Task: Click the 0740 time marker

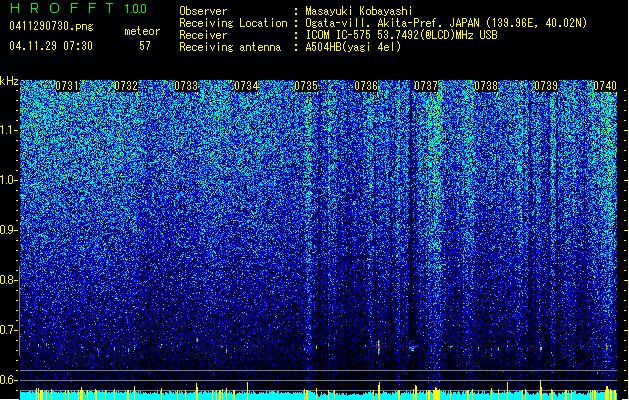Action: click(x=605, y=86)
